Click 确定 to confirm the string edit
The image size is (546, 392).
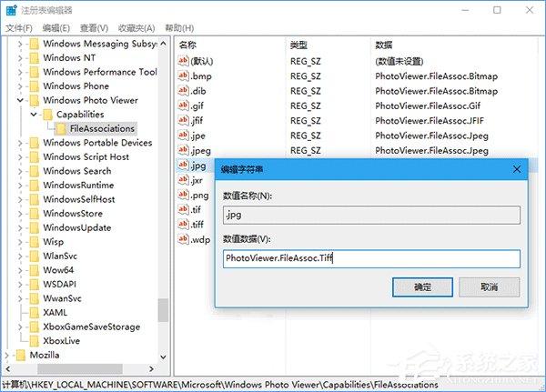pyautogui.click(x=422, y=287)
